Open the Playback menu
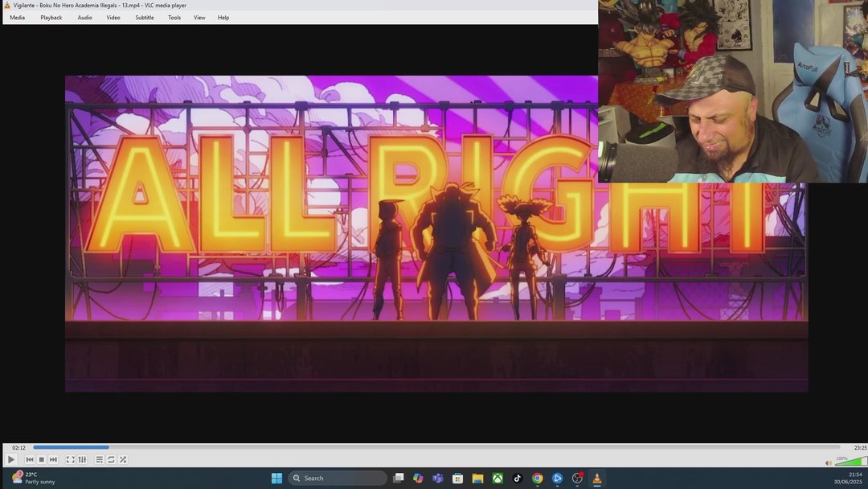 point(51,17)
